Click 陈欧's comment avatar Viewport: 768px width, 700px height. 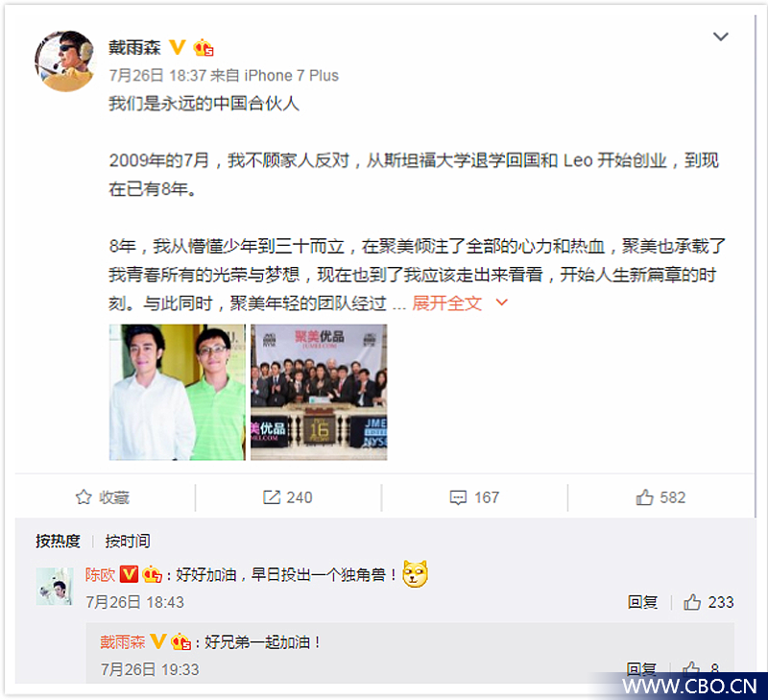coord(55,587)
